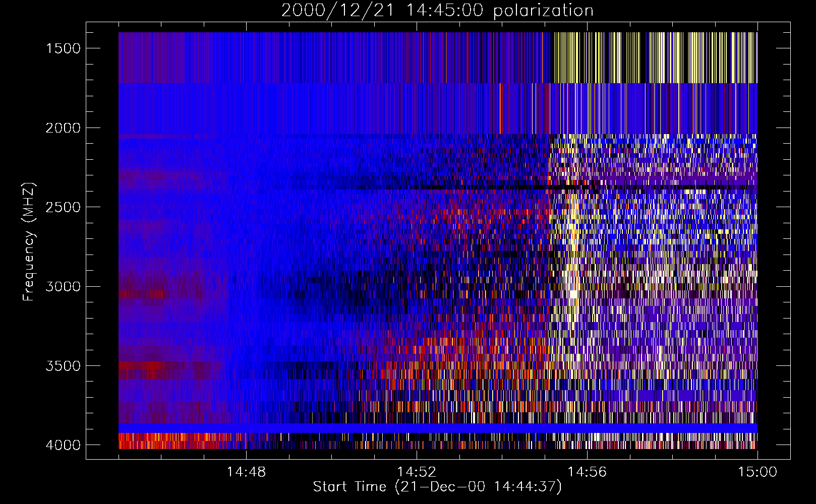Screen dimensions: 816x504
Task: Select the 1500 frequency tick label
Action: coord(63,48)
